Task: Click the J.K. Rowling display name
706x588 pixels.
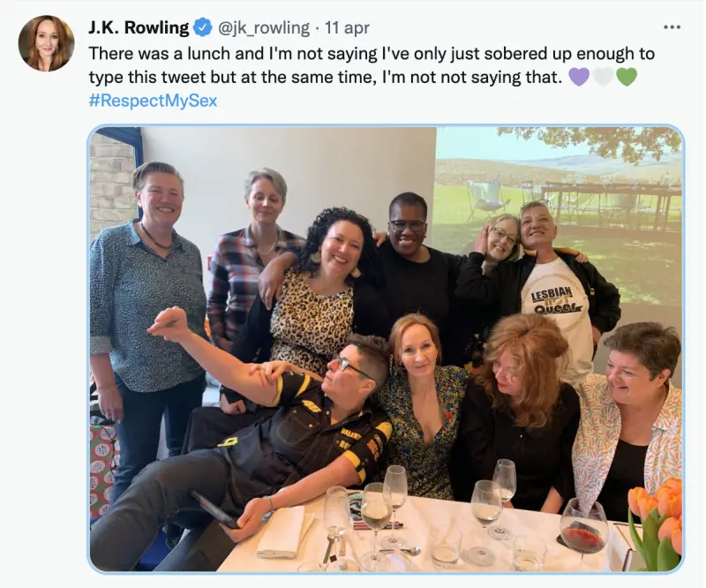Action: (x=138, y=28)
